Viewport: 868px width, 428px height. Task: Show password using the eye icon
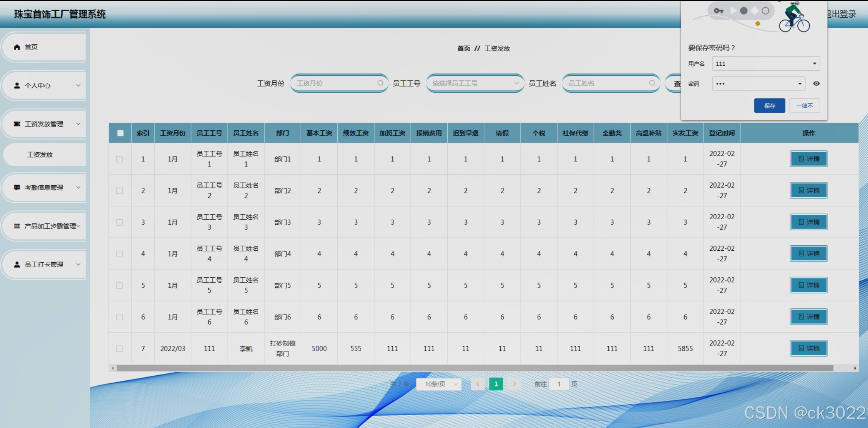[817, 83]
